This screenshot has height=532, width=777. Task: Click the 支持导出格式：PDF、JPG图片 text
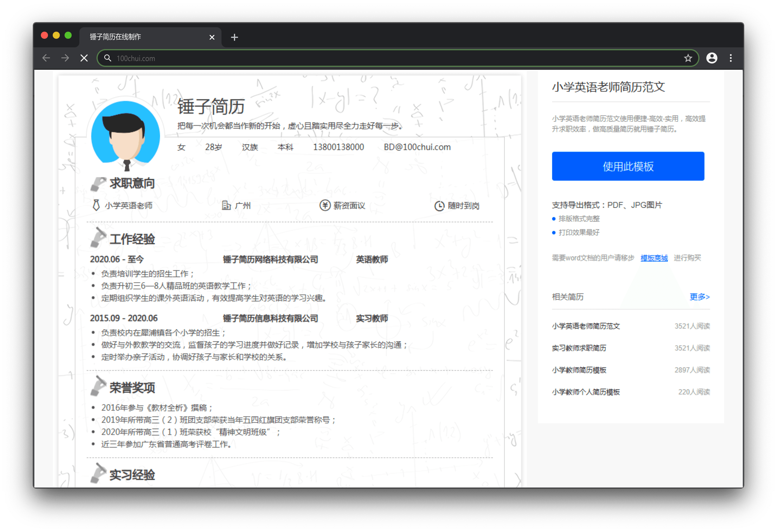point(607,205)
